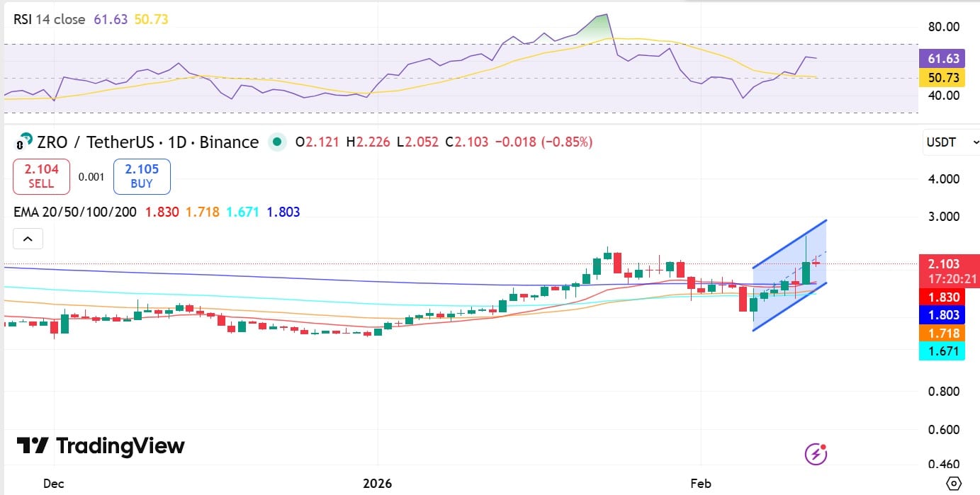
Task: Click the blue 1.803 EMA value
Action: 942,315
